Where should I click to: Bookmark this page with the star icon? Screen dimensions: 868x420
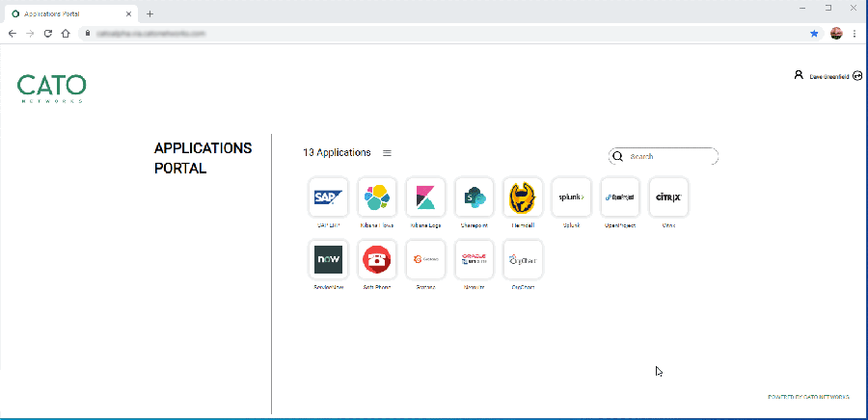point(814,34)
